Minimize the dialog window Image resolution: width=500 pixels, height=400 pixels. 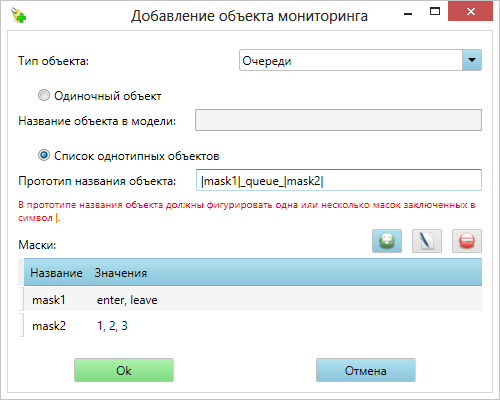(x=408, y=13)
